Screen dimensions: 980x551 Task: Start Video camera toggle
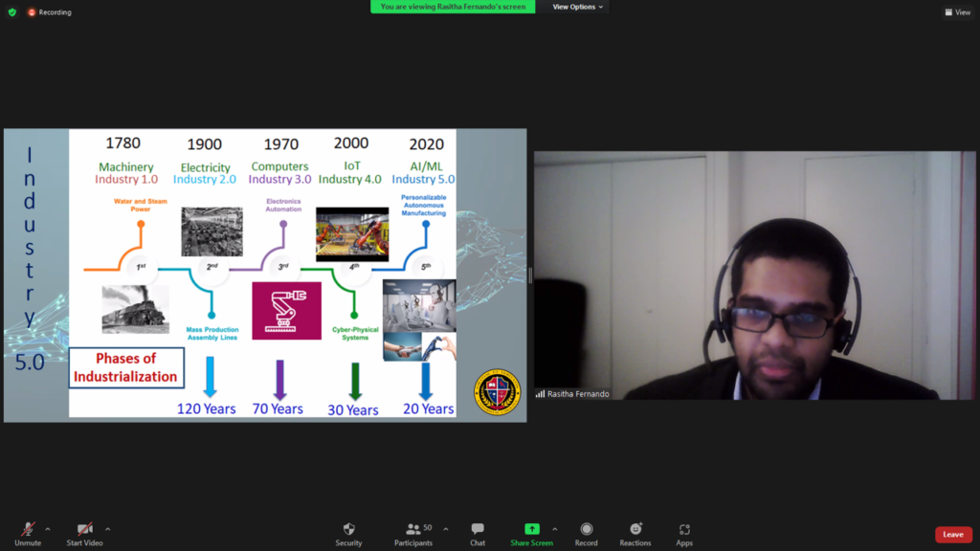pos(85,533)
